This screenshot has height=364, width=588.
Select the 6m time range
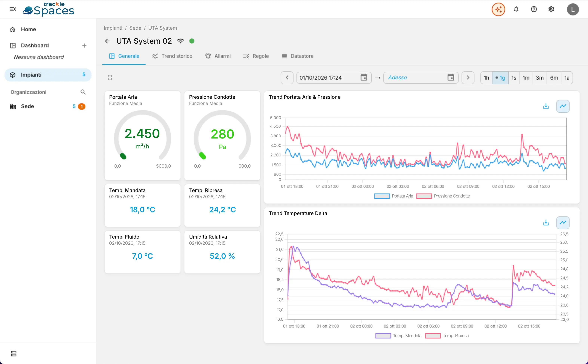tap(554, 78)
